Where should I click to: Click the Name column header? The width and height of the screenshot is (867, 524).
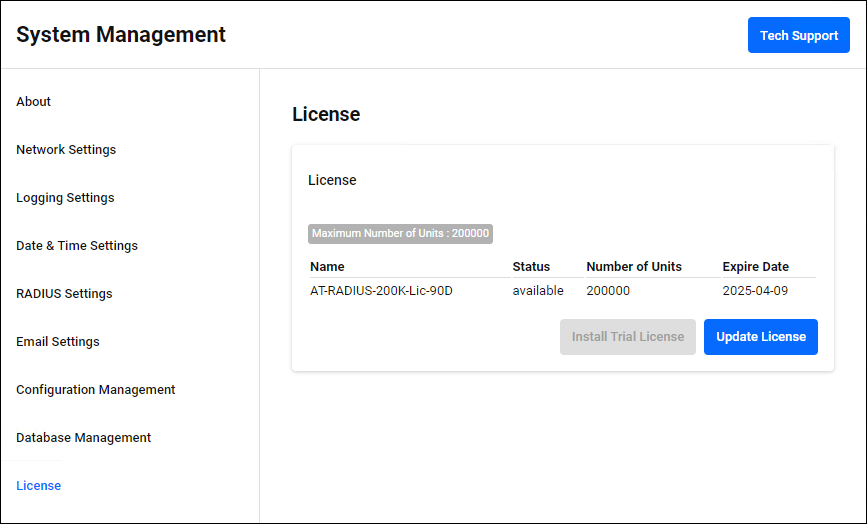click(327, 267)
